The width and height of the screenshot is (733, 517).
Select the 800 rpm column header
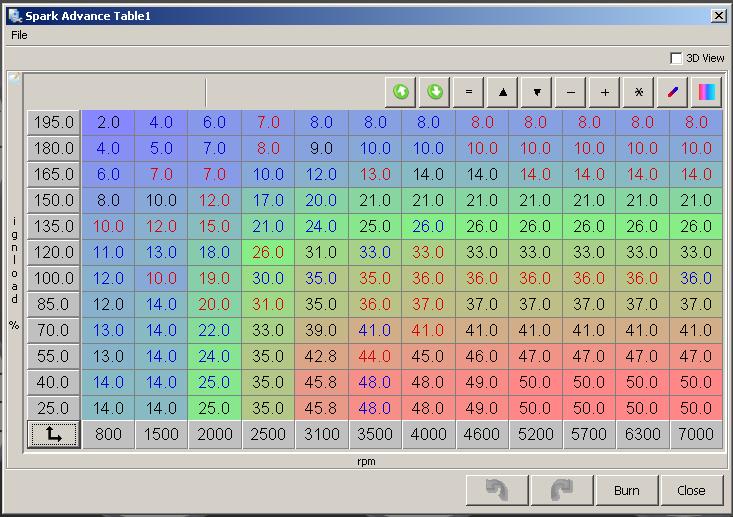coord(108,434)
